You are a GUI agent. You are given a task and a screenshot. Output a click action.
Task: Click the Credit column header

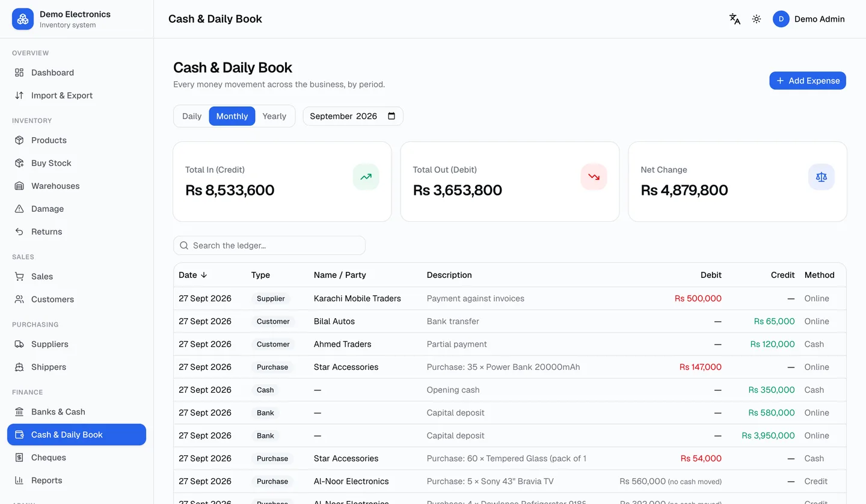click(783, 275)
